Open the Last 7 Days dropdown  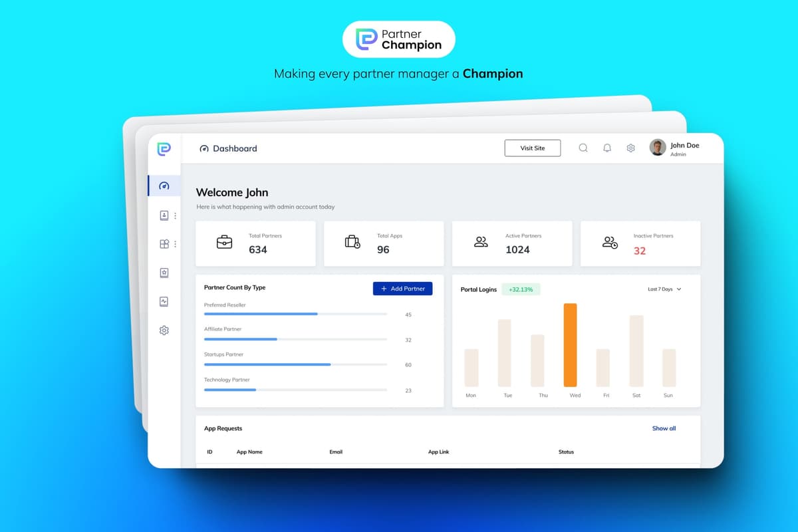coord(664,289)
